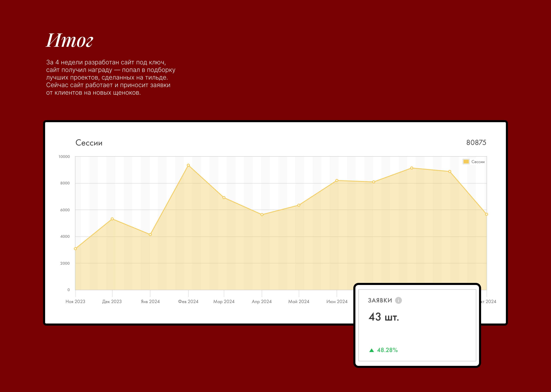
Task: Click the 48.28% growth percentage
Action: pyautogui.click(x=387, y=350)
